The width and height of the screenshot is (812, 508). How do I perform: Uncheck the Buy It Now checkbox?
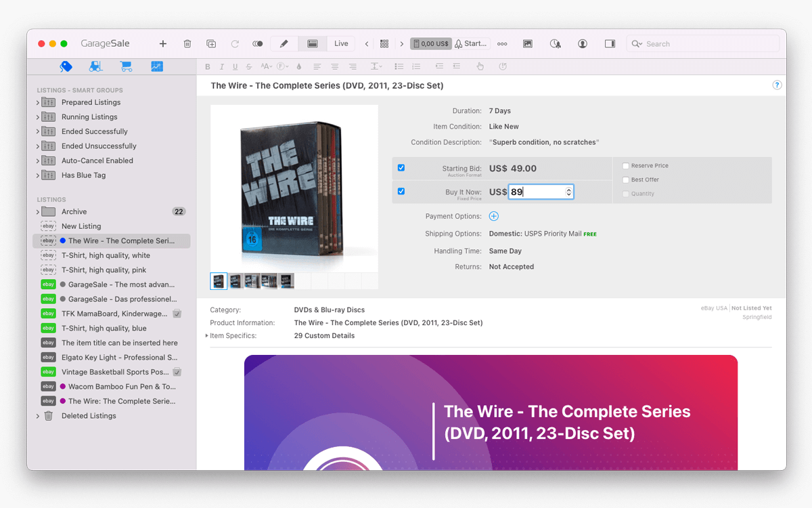coord(401,192)
